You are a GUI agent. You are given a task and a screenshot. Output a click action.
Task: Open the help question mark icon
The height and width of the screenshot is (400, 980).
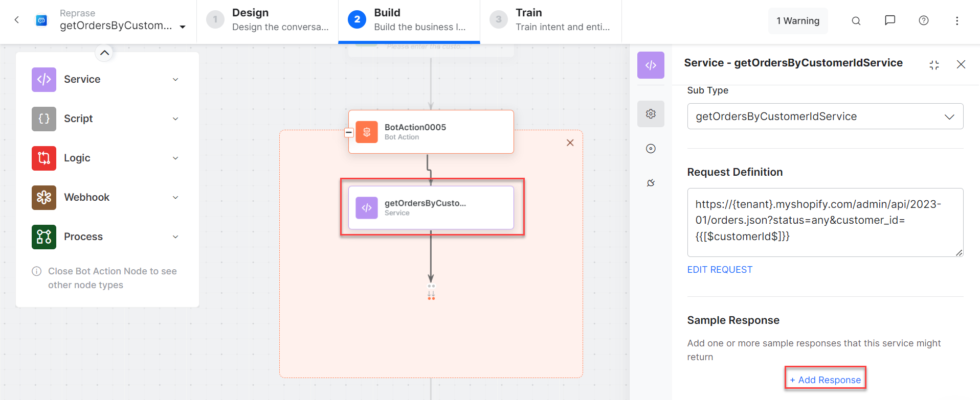pyautogui.click(x=923, y=20)
